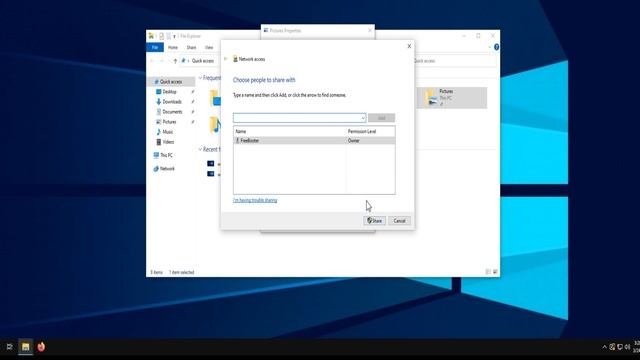Click Cancel in the Network access dialog
The width and height of the screenshot is (640, 360).
point(399,221)
